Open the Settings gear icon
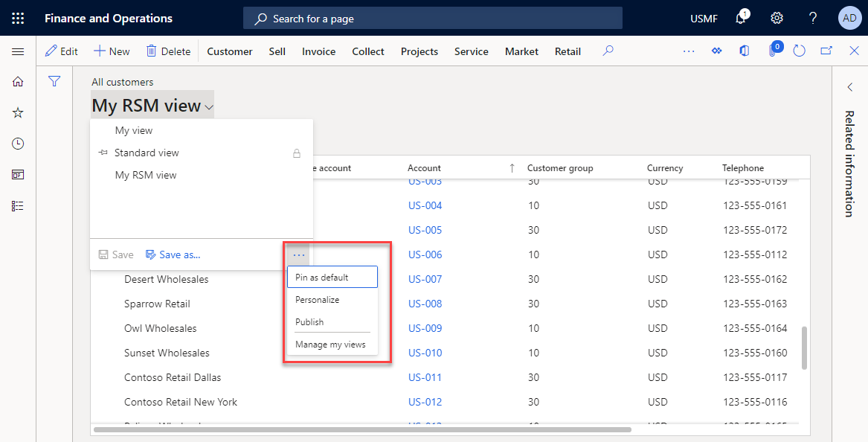This screenshot has height=442, width=868. coord(777,18)
